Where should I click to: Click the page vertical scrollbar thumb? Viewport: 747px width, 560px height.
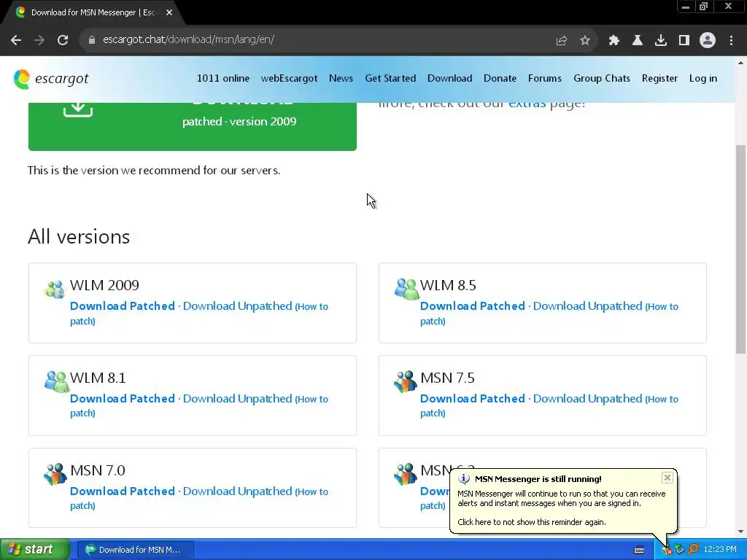coord(741,249)
